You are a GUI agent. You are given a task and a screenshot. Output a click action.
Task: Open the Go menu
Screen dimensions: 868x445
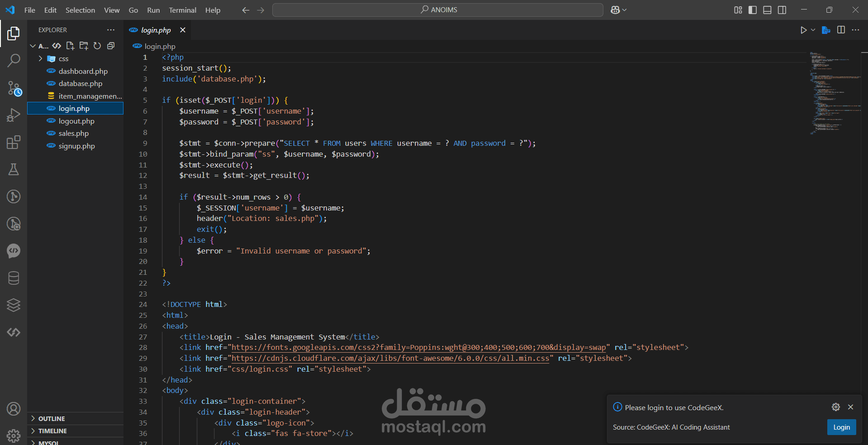tap(133, 10)
